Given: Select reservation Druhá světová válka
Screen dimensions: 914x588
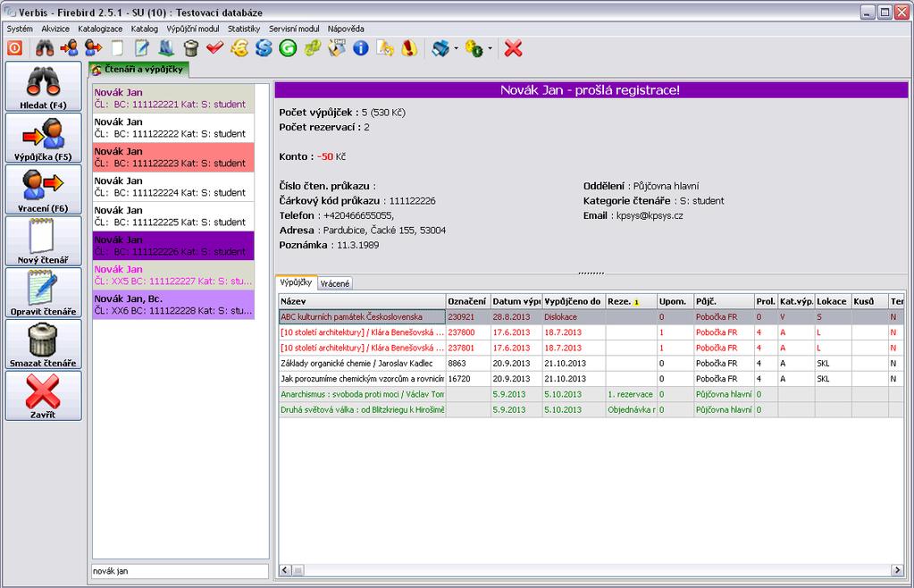Looking at the screenshot, I should pyautogui.click(x=591, y=409).
